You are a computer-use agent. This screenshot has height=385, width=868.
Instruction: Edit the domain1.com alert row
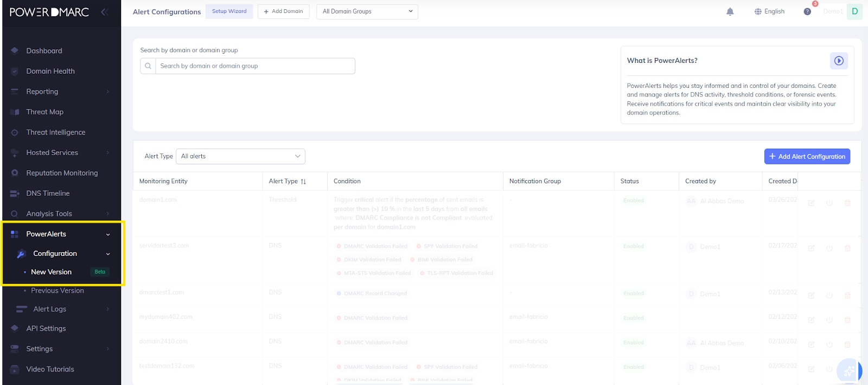[811, 203]
